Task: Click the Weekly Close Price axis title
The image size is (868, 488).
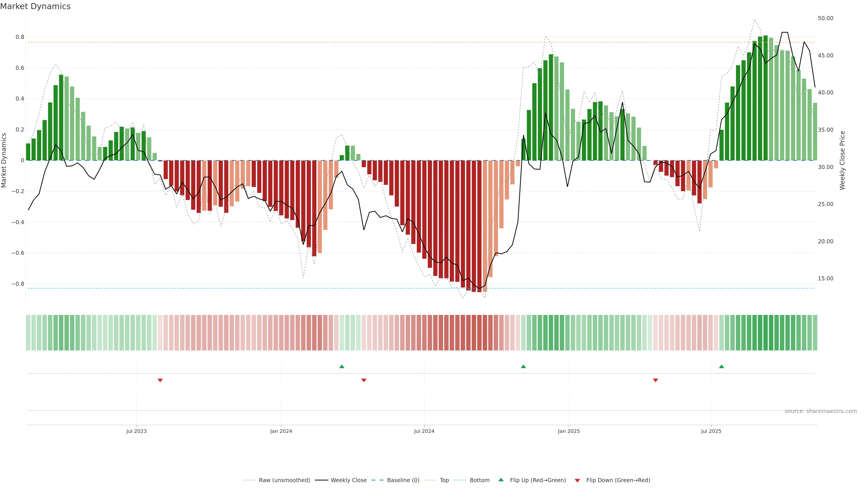Action: 842,160
